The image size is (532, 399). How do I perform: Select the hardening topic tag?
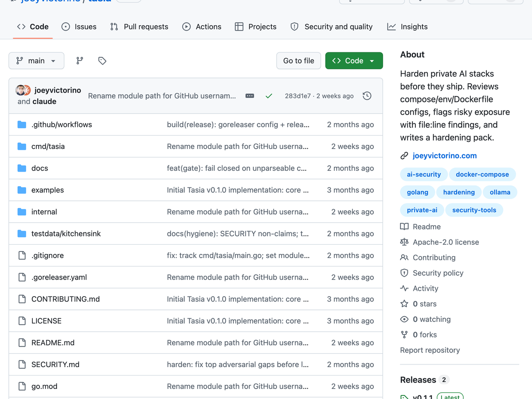(459, 192)
